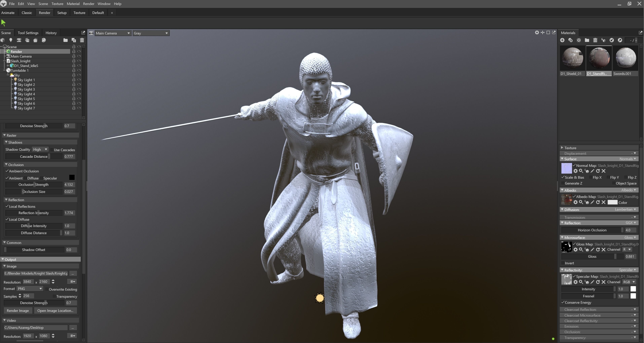Add a fog object with the cloud icon
The image size is (644, 343).
click(27, 40)
